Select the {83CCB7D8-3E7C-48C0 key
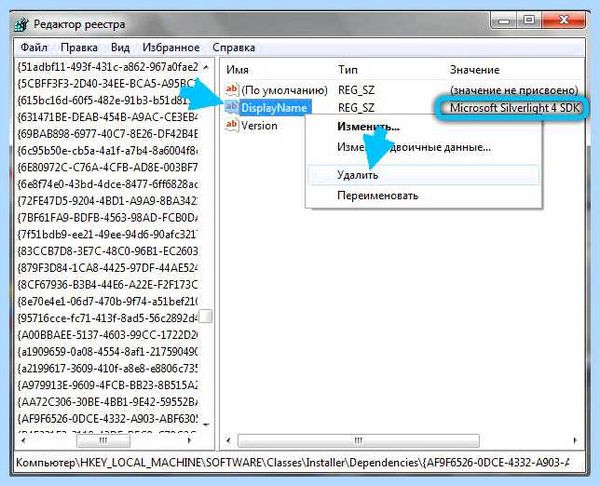This screenshot has width=600, height=486. point(108,251)
